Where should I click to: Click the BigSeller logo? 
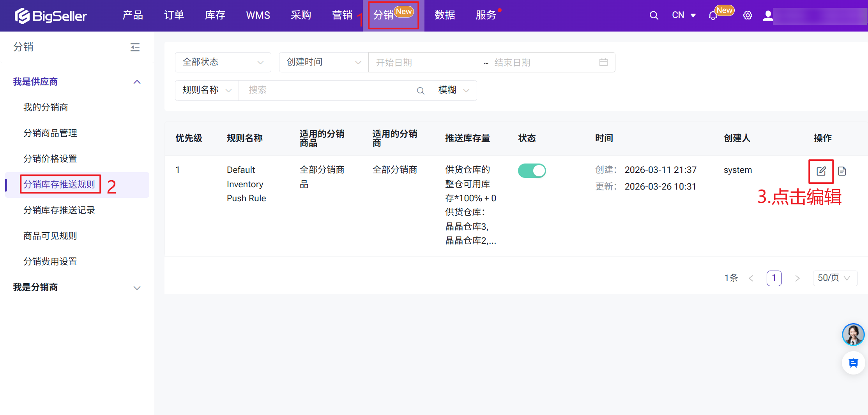[x=51, y=16]
